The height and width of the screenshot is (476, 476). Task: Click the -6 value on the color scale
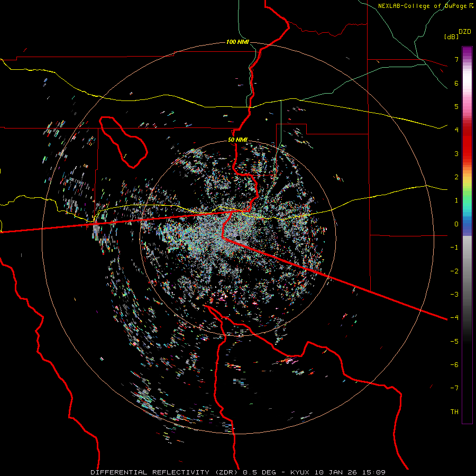tap(454, 365)
